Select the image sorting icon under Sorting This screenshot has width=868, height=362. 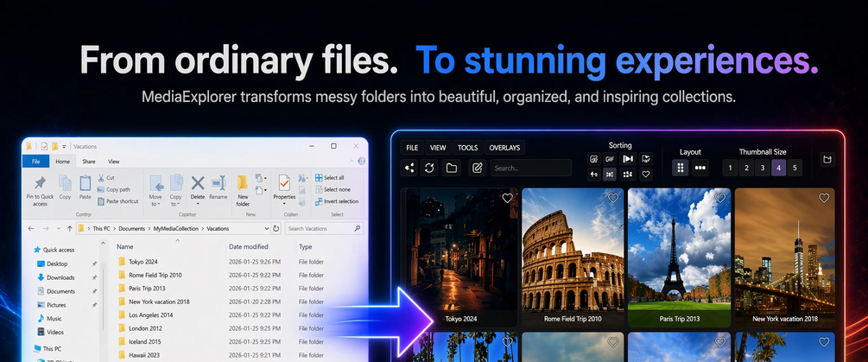(594, 159)
